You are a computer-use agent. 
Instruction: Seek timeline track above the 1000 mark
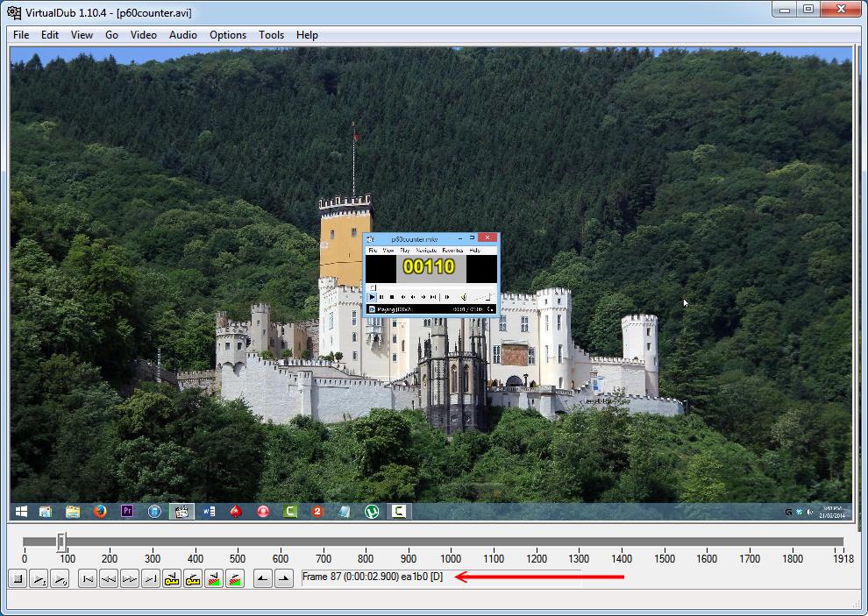[x=451, y=542]
